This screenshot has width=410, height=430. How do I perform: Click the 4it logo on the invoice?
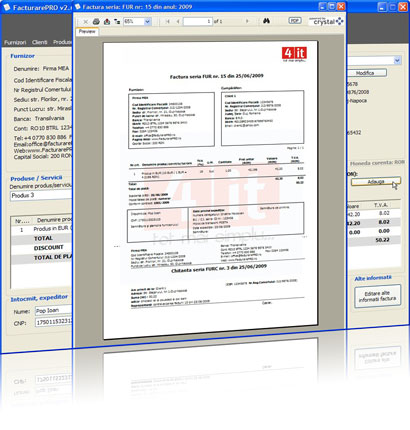point(294,54)
